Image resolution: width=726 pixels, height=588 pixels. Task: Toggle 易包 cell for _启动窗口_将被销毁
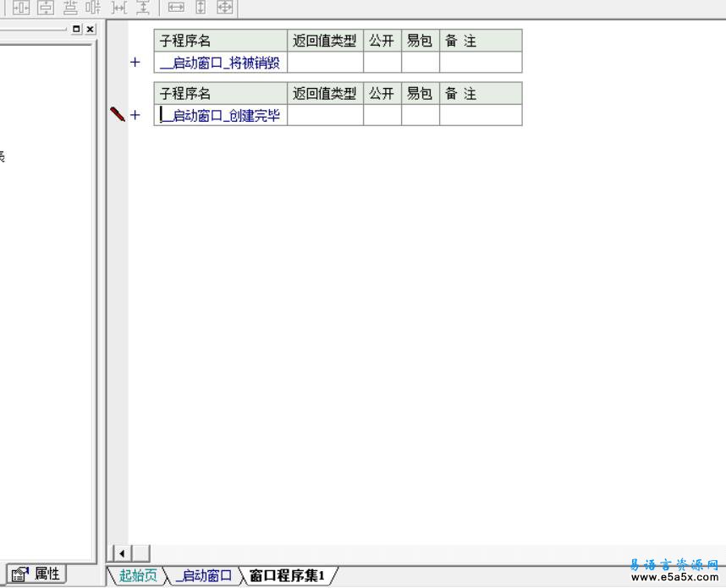[421, 63]
